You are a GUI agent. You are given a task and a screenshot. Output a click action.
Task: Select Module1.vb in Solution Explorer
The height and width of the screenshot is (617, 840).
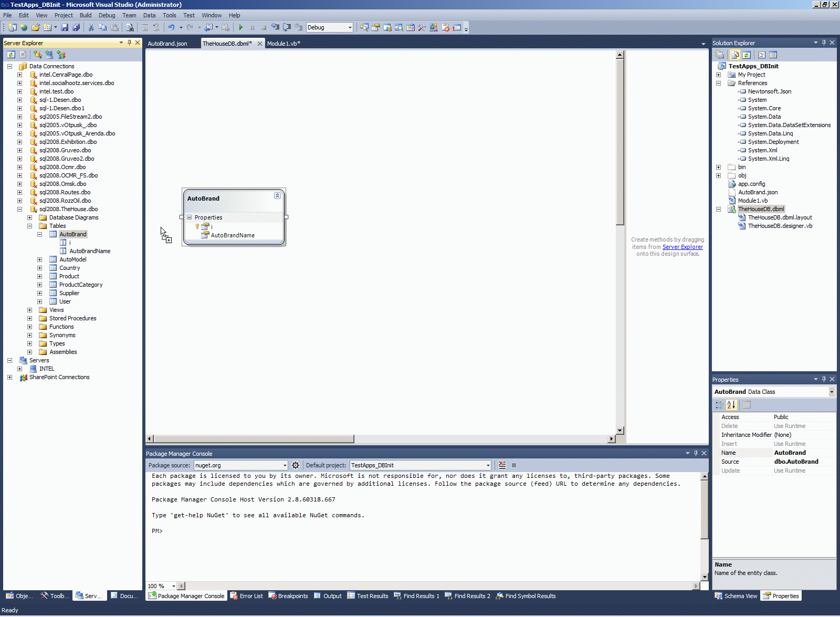pos(752,201)
